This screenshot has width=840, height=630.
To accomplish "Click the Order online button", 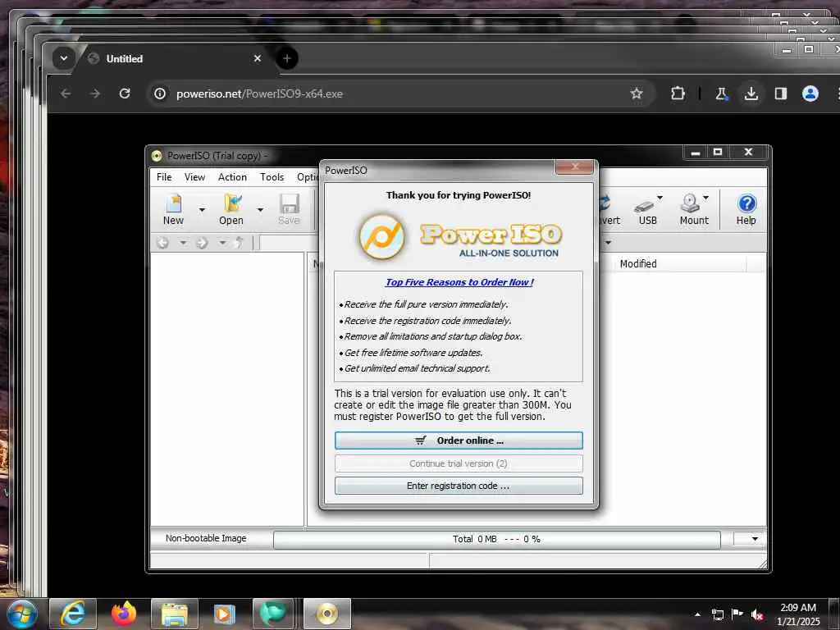I will click(459, 441).
